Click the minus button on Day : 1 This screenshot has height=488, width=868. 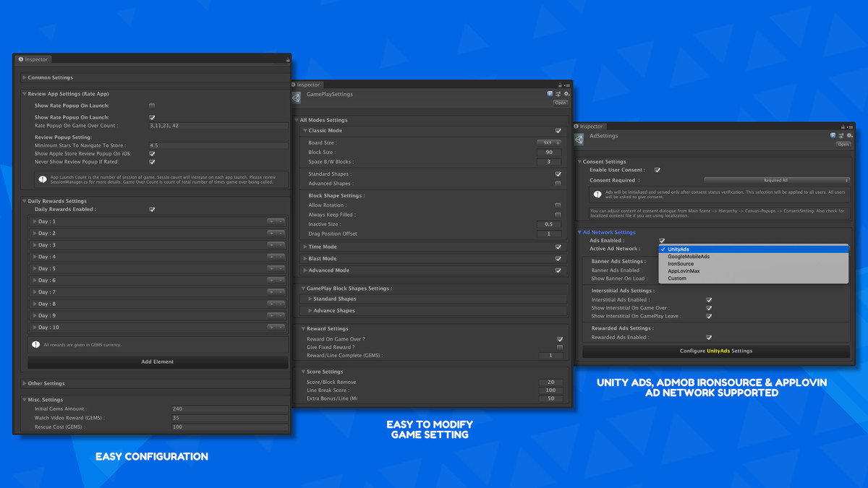pyautogui.click(x=280, y=221)
